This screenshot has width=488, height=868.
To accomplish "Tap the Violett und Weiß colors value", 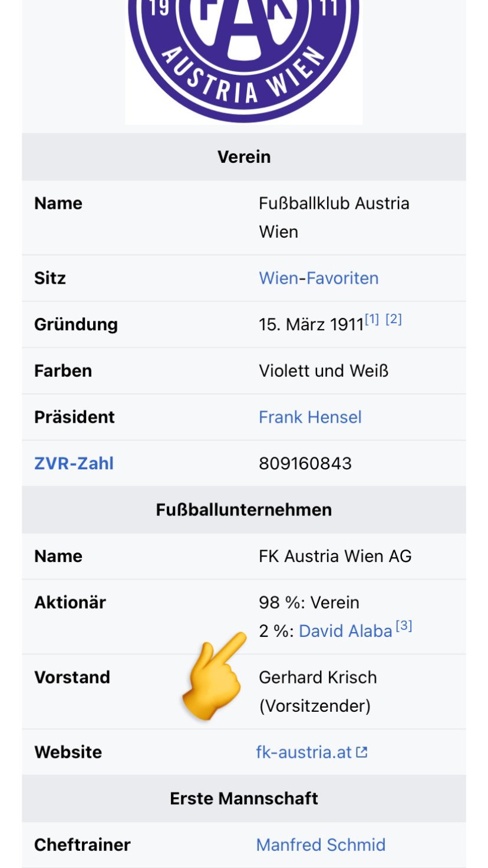I will point(324,371).
